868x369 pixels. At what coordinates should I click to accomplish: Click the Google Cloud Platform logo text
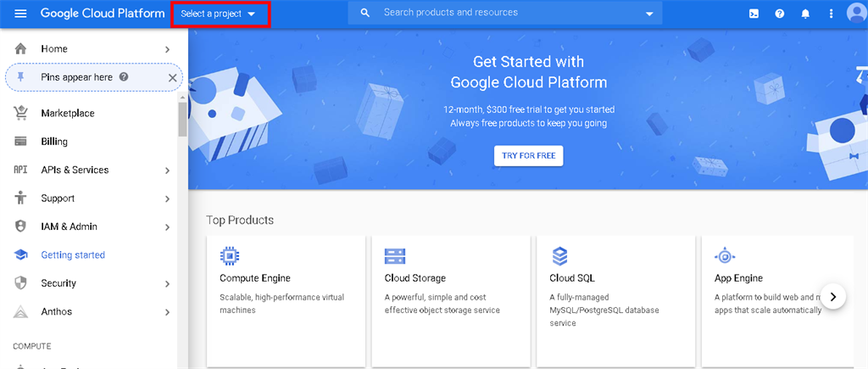(103, 14)
